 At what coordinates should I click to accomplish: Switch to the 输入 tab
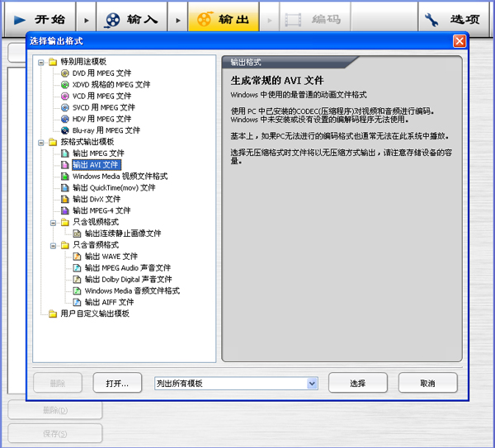(x=132, y=20)
